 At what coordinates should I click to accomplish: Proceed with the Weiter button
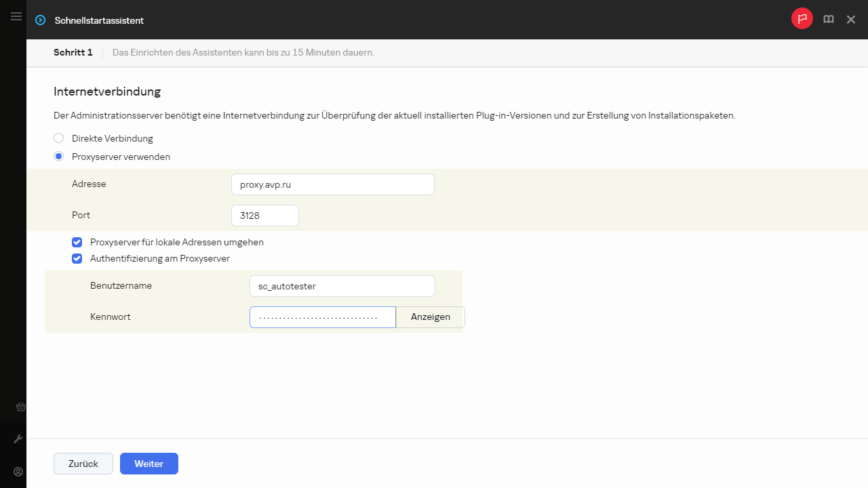(x=149, y=464)
